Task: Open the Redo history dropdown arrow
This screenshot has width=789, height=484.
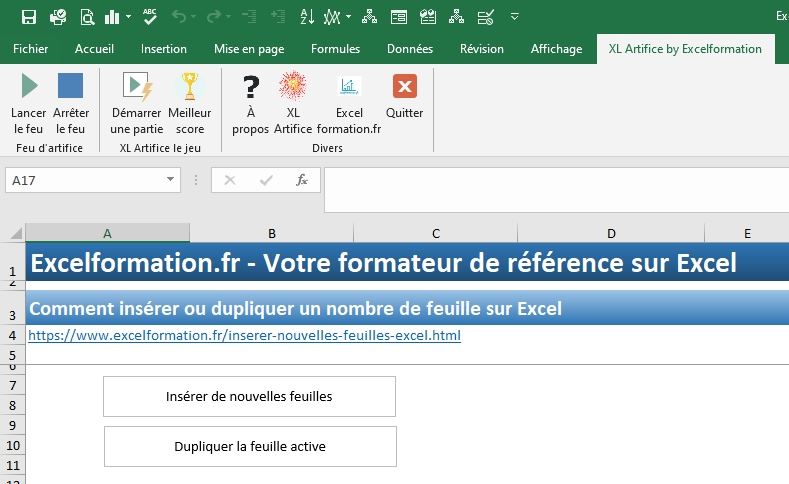Action: 228,17
